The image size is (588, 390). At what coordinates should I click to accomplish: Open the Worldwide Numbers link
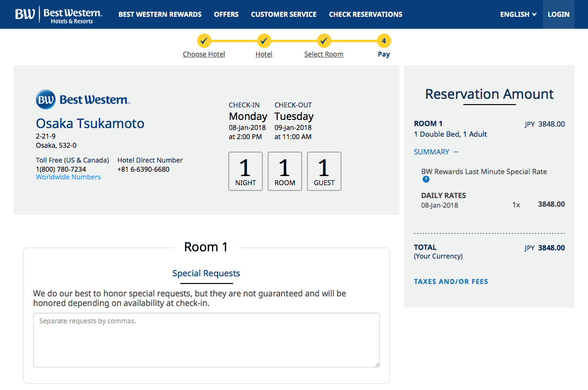point(69,177)
